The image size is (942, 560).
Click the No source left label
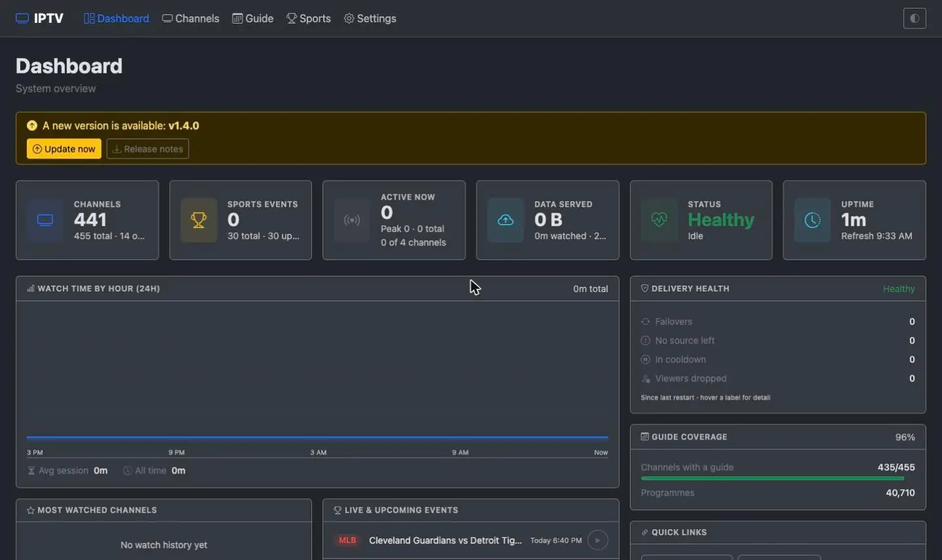pyautogui.click(x=685, y=341)
